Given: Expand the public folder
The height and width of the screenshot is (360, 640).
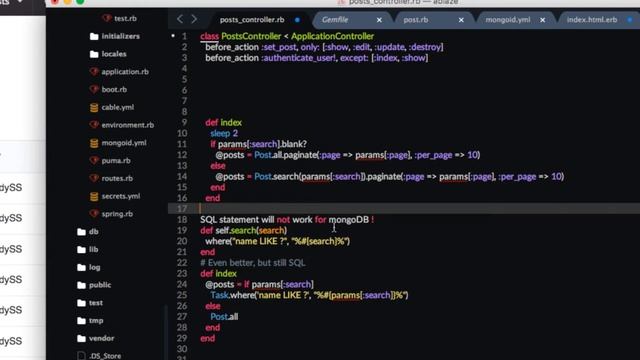Looking at the screenshot, I should point(100,285).
